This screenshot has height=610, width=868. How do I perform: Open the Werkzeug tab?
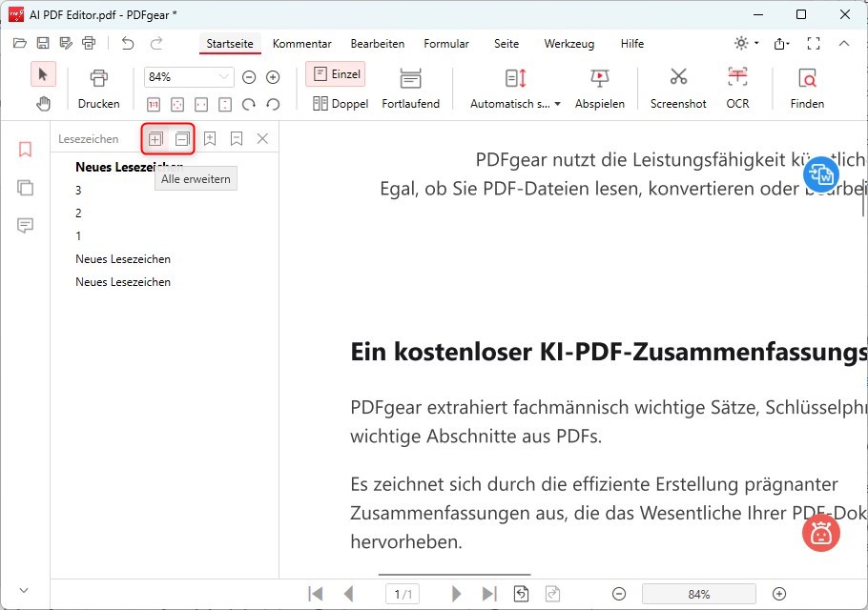click(x=569, y=44)
